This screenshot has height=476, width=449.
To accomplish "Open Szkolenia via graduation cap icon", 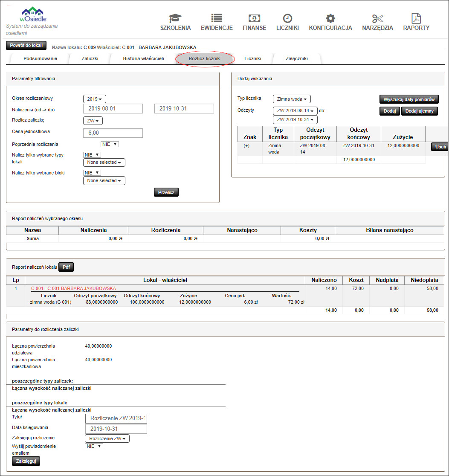I will [x=175, y=18].
